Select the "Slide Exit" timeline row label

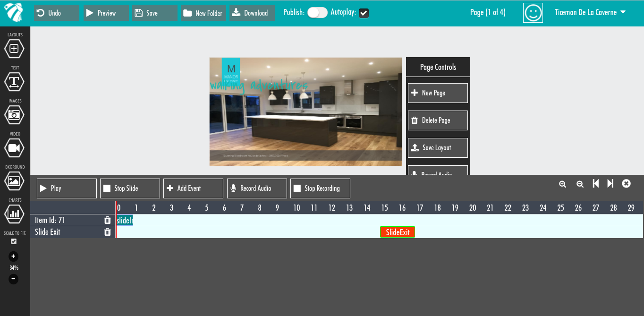tap(48, 232)
